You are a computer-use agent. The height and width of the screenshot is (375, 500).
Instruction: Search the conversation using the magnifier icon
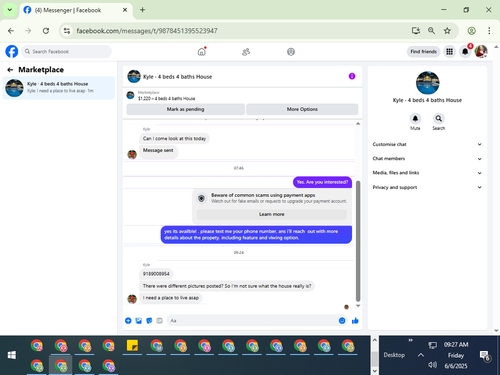pyautogui.click(x=439, y=118)
